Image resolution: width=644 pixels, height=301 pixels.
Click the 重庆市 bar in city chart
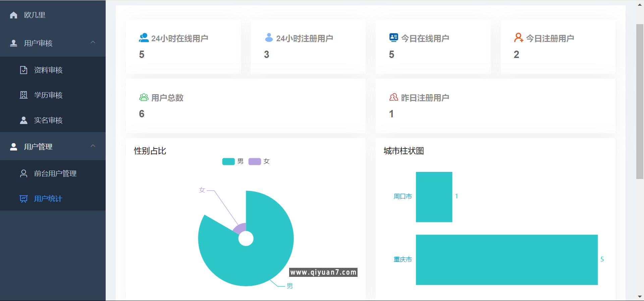(x=506, y=260)
